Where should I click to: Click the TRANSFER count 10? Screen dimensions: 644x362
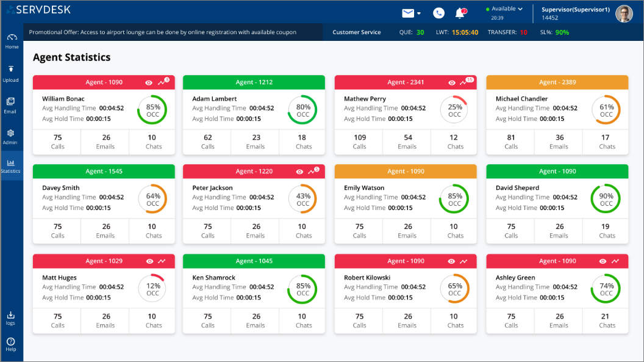[x=524, y=32]
